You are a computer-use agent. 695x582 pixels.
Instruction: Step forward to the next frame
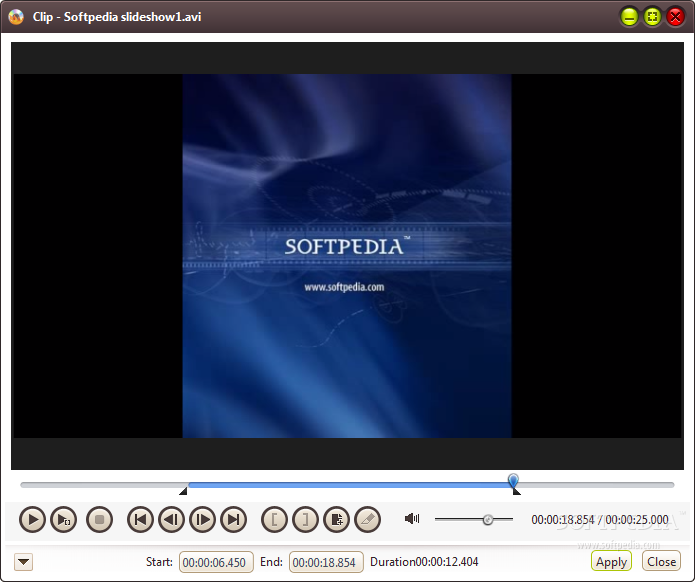point(203,519)
